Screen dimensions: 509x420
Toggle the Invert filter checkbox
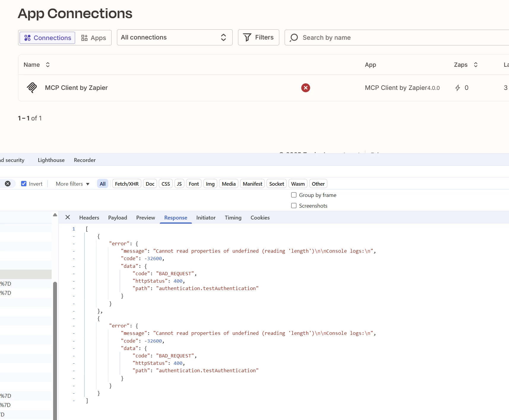coord(24,184)
